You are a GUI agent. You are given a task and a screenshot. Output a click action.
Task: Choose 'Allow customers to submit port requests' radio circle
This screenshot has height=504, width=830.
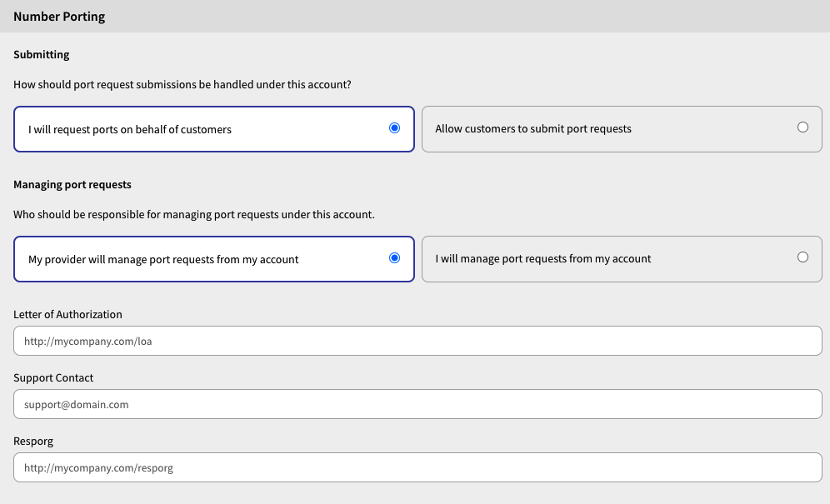[802, 127]
